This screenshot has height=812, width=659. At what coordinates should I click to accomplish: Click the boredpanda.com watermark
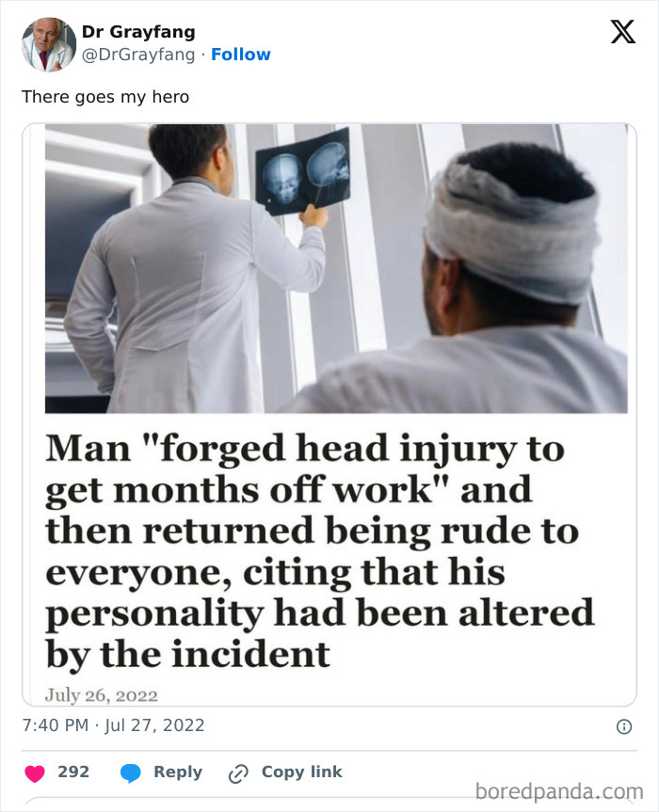pyautogui.click(x=559, y=791)
